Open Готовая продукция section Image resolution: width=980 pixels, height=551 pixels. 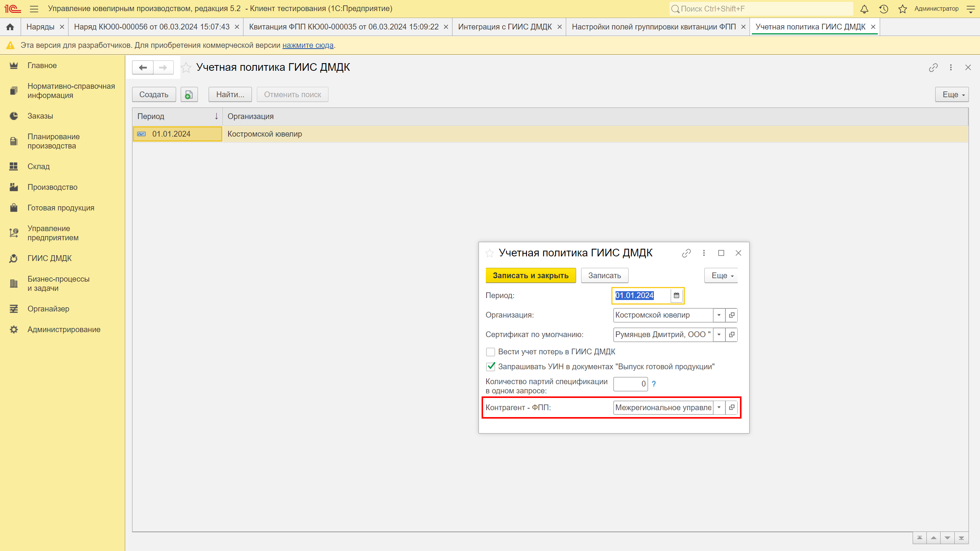[62, 208]
